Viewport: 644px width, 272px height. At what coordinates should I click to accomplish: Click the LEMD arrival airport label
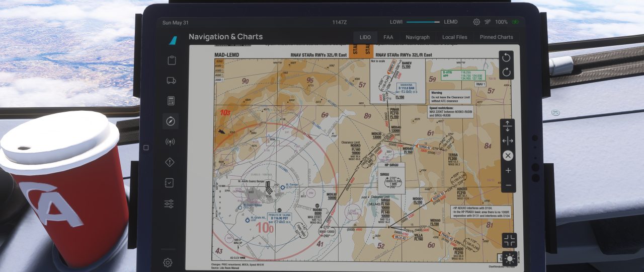pos(451,22)
